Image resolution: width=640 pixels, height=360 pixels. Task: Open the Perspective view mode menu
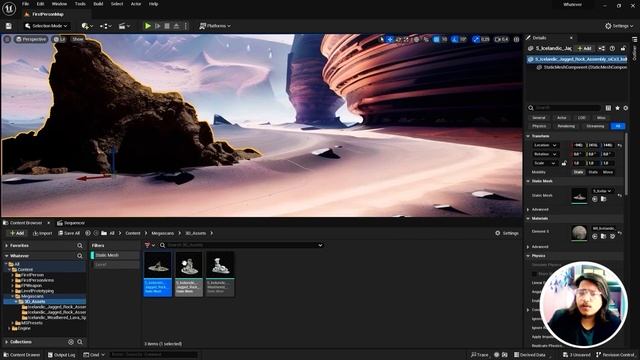point(31,39)
